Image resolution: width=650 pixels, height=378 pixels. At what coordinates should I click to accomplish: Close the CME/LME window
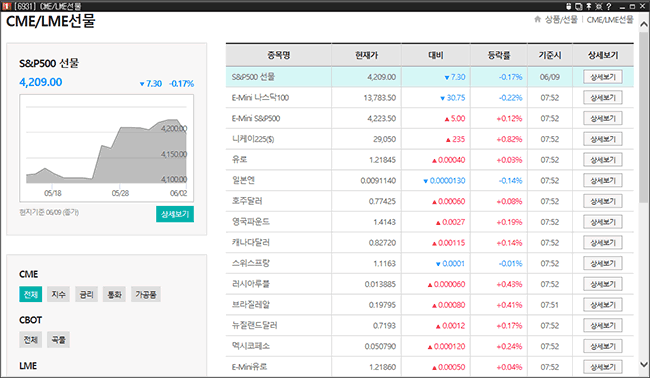point(643,6)
